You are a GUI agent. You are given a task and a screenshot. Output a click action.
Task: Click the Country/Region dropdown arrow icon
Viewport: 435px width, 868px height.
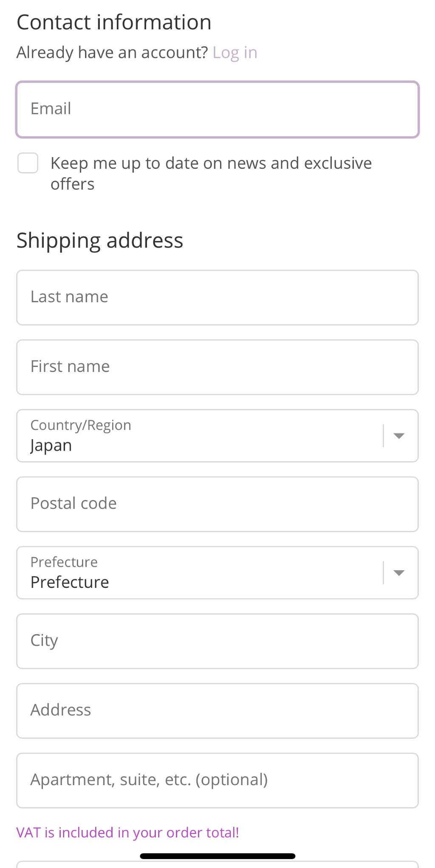(398, 436)
